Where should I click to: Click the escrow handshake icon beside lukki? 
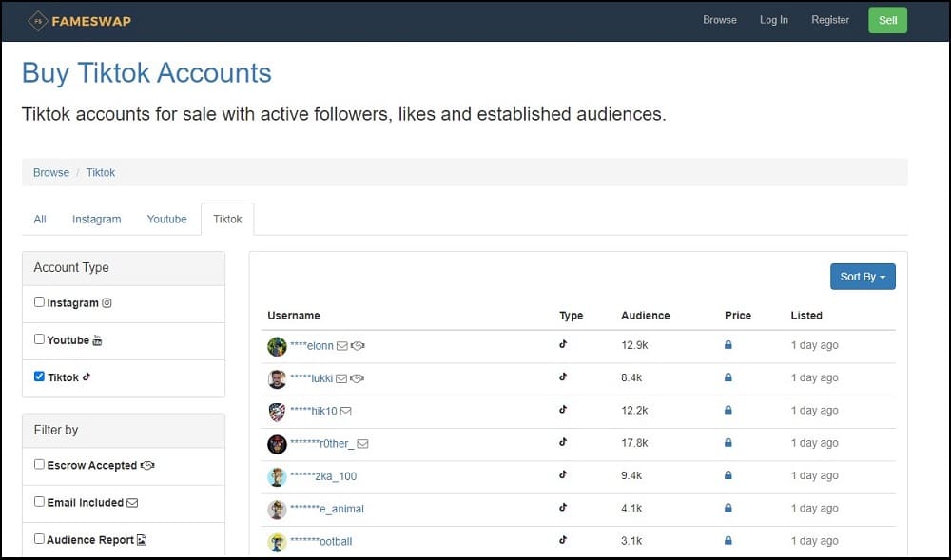pyautogui.click(x=358, y=378)
